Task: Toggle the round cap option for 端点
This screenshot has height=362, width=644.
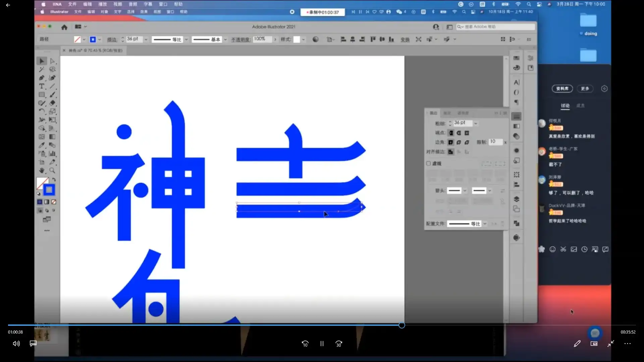Action: [459, 133]
